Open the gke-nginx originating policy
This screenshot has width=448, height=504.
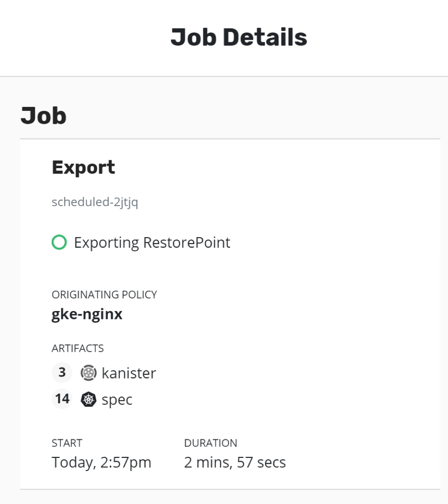tap(87, 314)
